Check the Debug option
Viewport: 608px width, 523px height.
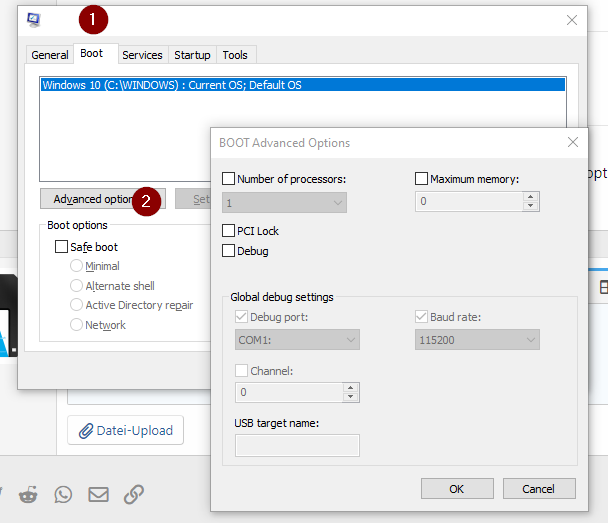coord(228,250)
